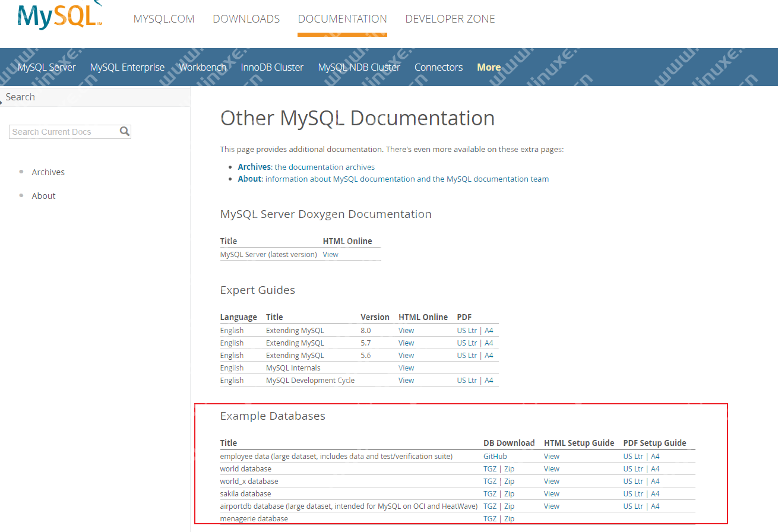Download sakila database Zip archive
The image size is (778, 532).
509,493
